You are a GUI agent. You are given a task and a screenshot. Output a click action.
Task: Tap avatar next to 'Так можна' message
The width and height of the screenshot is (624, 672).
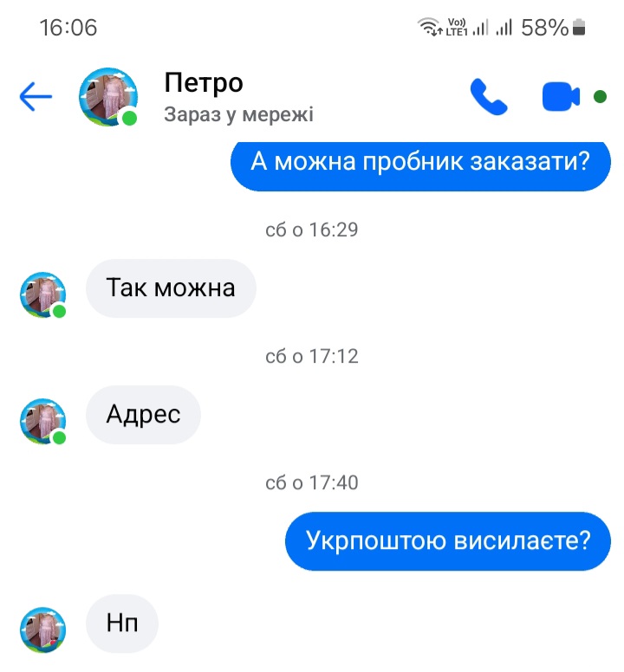tap(42, 294)
